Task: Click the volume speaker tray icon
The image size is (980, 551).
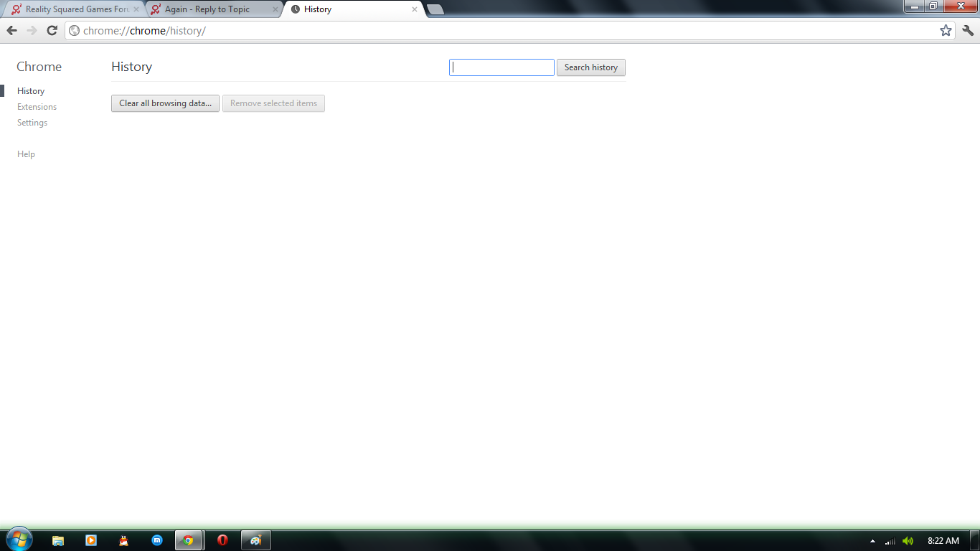Action: coord(908,541)
